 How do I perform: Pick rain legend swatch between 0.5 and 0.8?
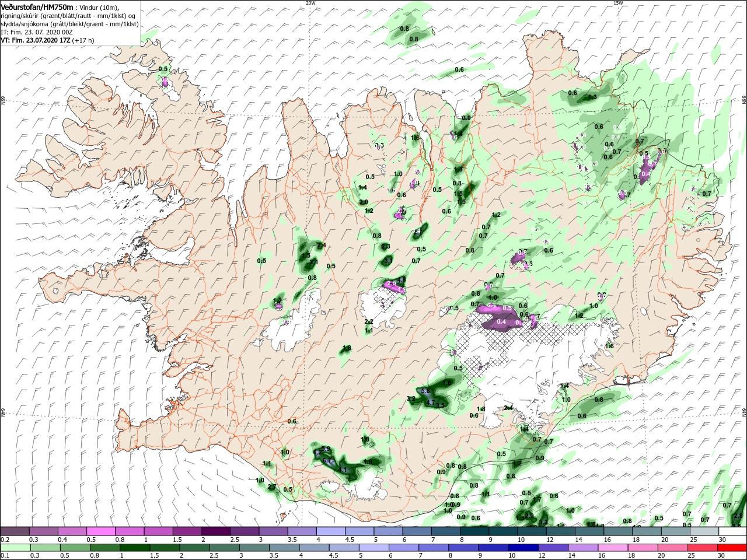pos(74,548)
